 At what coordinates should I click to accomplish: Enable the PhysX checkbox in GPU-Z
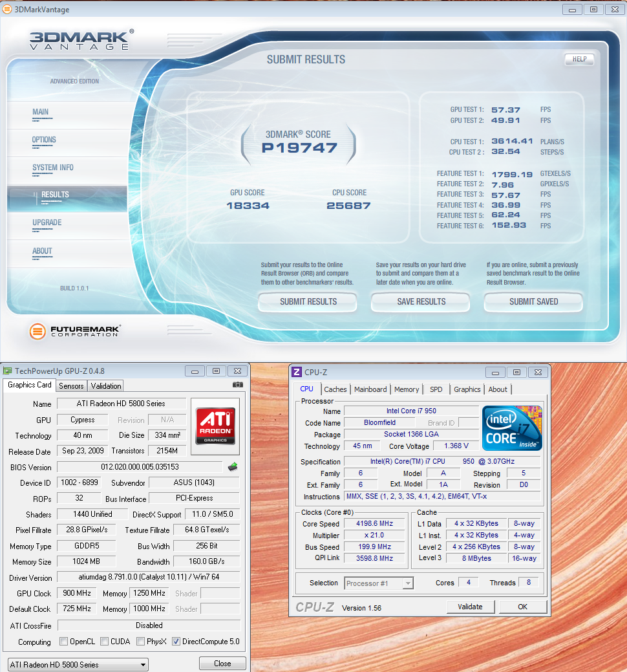(x=140, y=642)
